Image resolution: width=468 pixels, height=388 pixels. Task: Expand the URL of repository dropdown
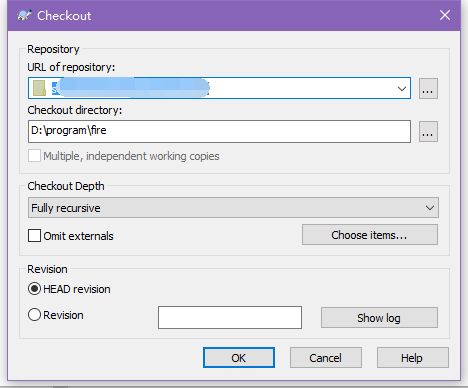pos(402,89)
